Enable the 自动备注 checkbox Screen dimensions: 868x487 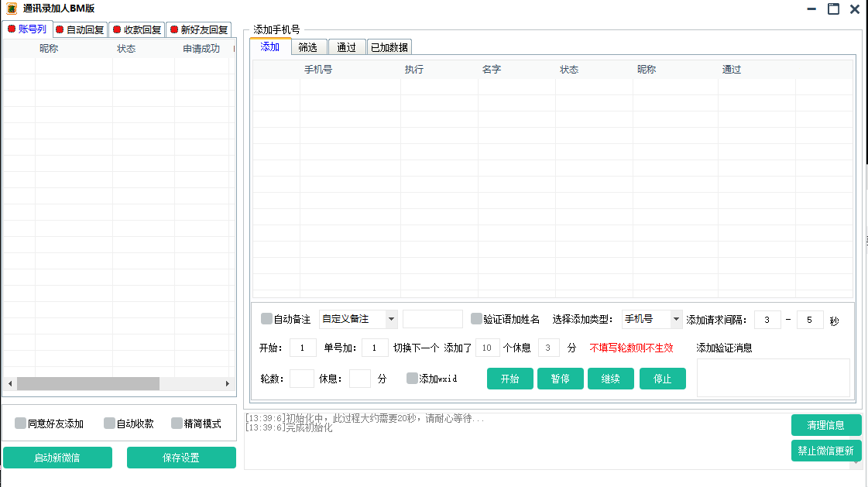coord(266,319)
